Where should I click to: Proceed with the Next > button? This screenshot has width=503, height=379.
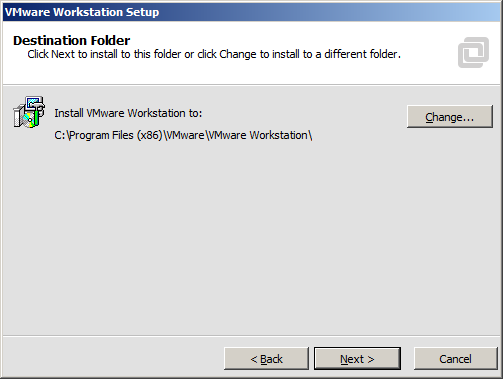tap(357, 359)
